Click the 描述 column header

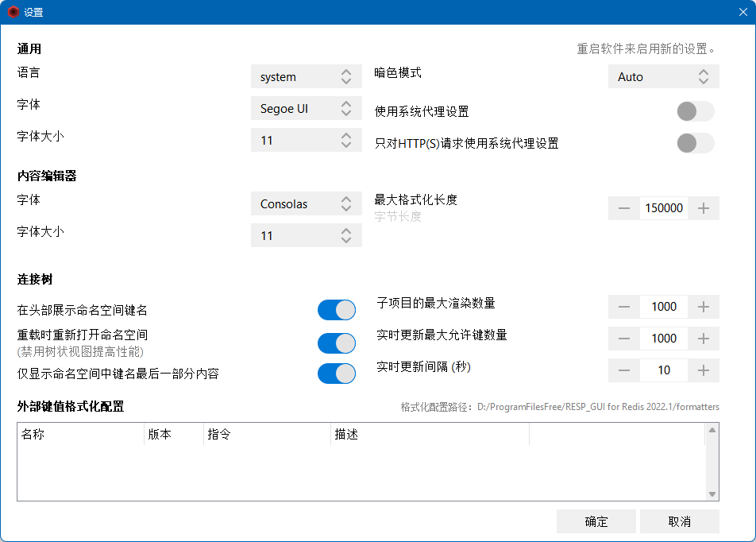(430, 434)
